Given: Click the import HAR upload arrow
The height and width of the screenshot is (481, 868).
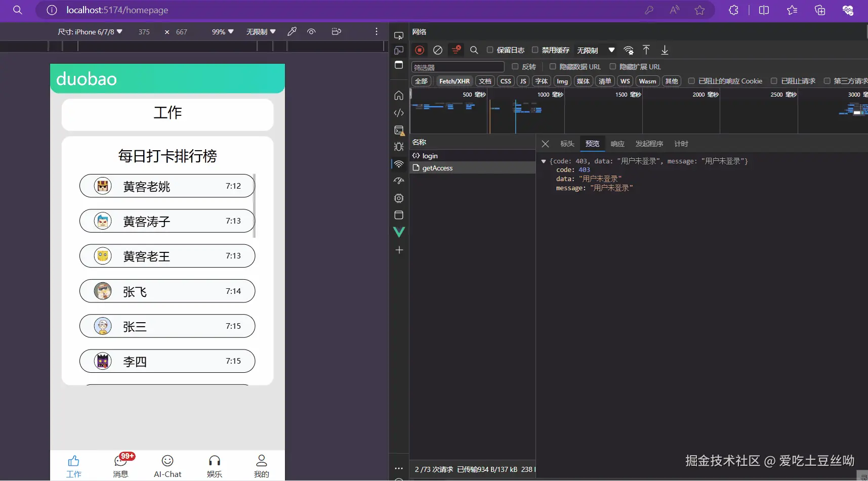Looking at the screenshot, I should (646, 50).
